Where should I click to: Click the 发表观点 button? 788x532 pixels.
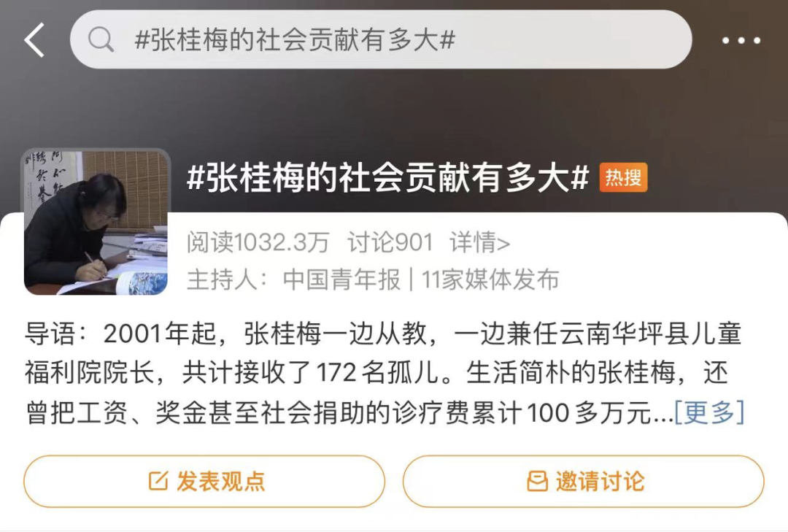tap(204, 481)
